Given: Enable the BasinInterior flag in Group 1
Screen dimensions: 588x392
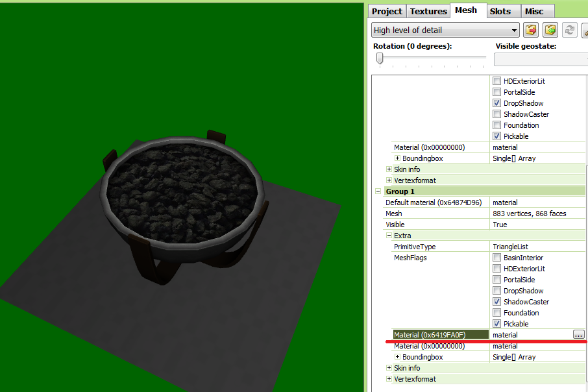Looking at the screenshot, I should coord(496,258).
